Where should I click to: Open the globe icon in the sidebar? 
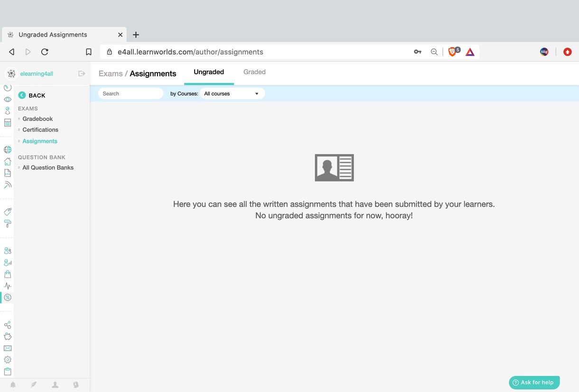pyautogui.click(x=8, y=149)
